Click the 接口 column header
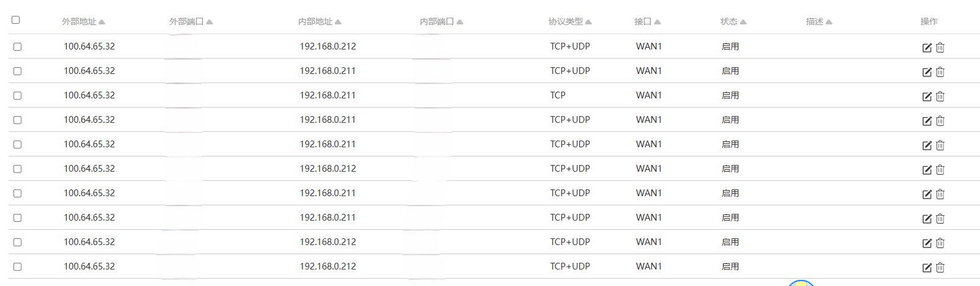The image size is (980, 286). (643, 21)
